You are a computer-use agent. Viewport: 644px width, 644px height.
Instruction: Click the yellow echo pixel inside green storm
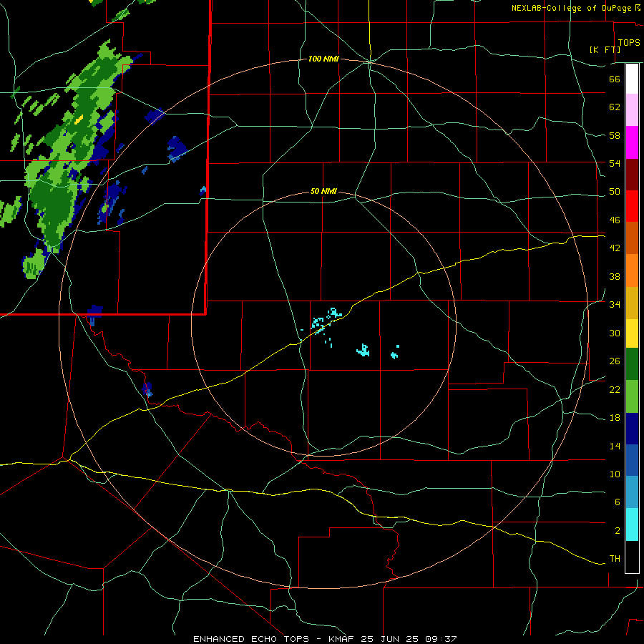click(79, 119)
